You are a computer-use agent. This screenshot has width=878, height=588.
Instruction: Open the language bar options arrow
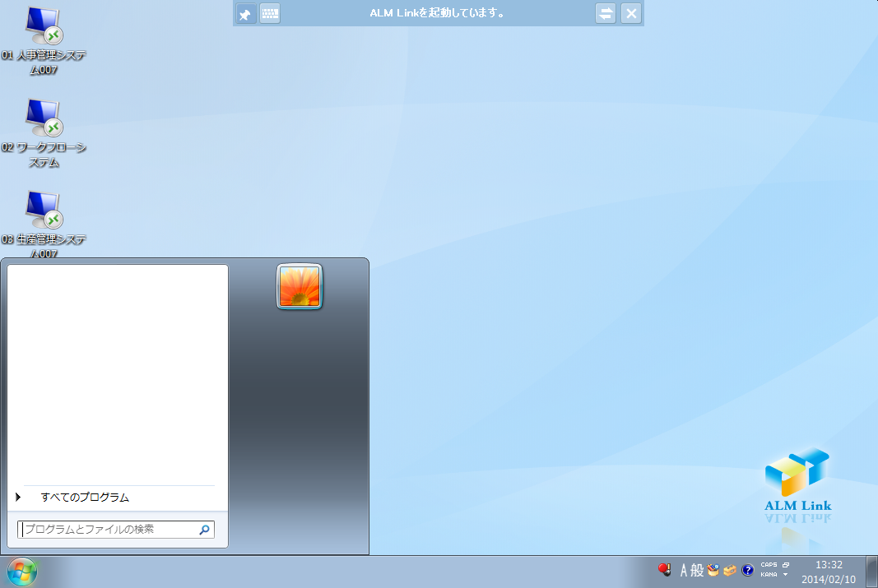[x=786, y=575]
